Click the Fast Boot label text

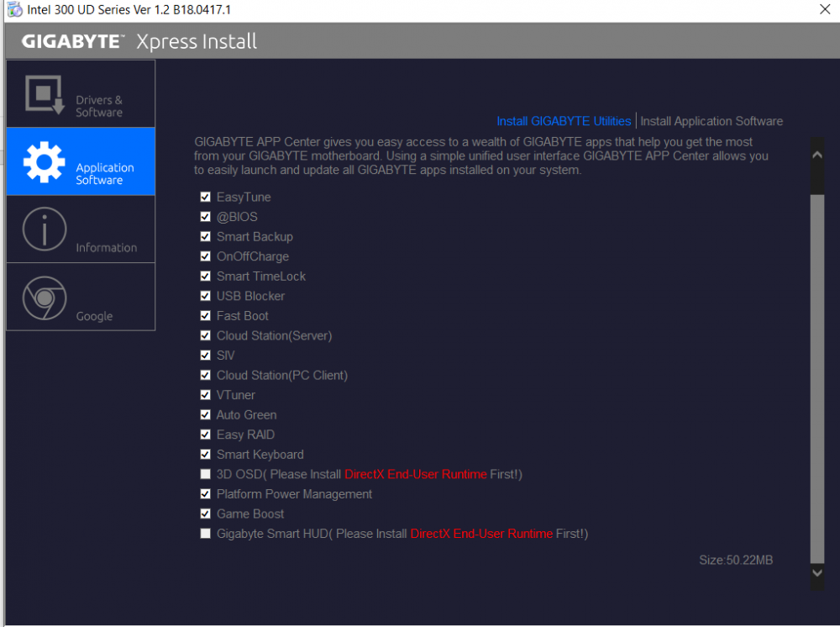[243, 316]
